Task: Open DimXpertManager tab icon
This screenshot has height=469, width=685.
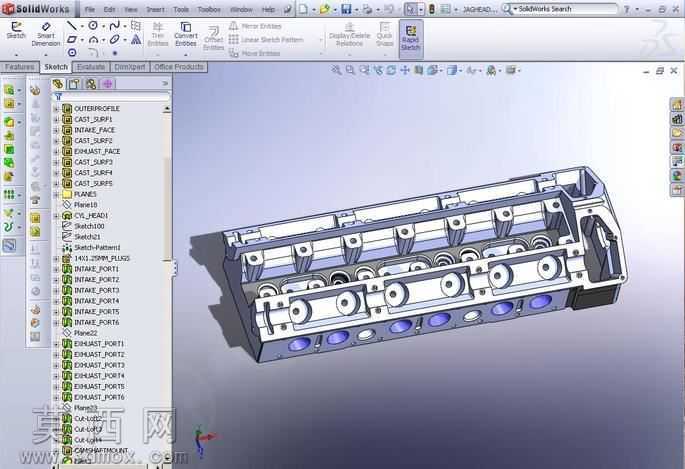Action: pyautogui.click(x=107, y=84)
